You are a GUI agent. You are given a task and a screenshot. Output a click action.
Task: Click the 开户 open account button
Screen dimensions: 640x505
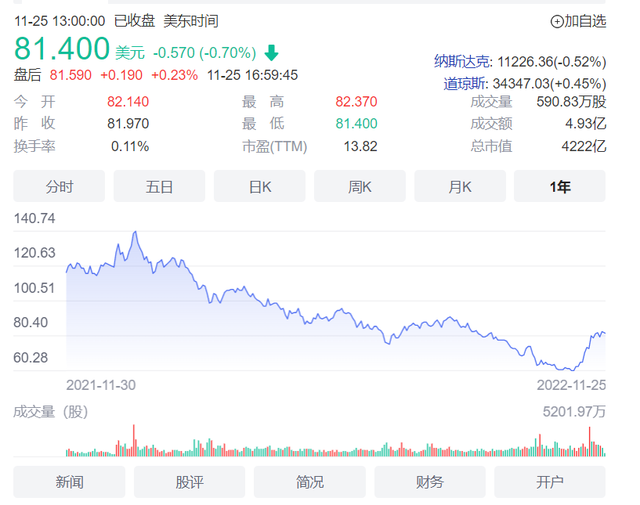549,482
